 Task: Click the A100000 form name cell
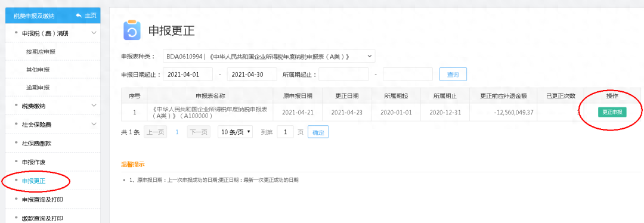point(210,113)
